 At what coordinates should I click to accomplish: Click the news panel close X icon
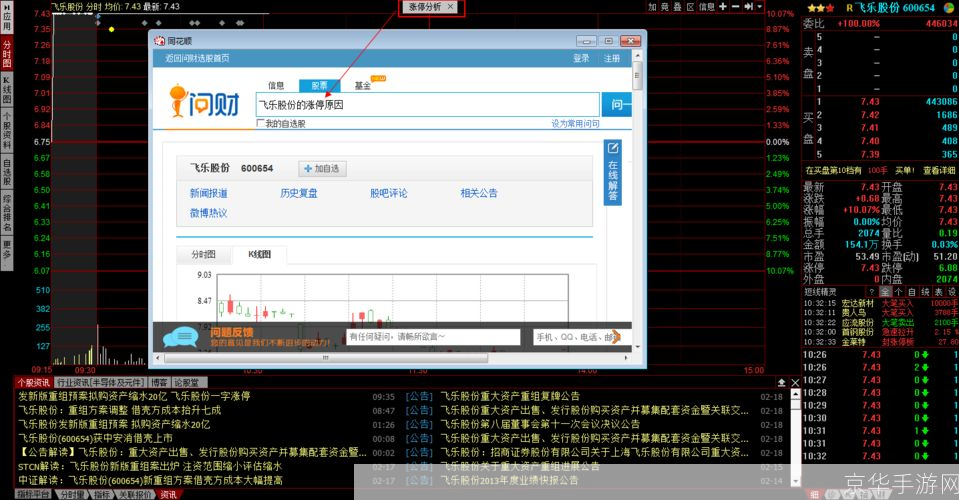pyautogui.click(x=795, y=383)
